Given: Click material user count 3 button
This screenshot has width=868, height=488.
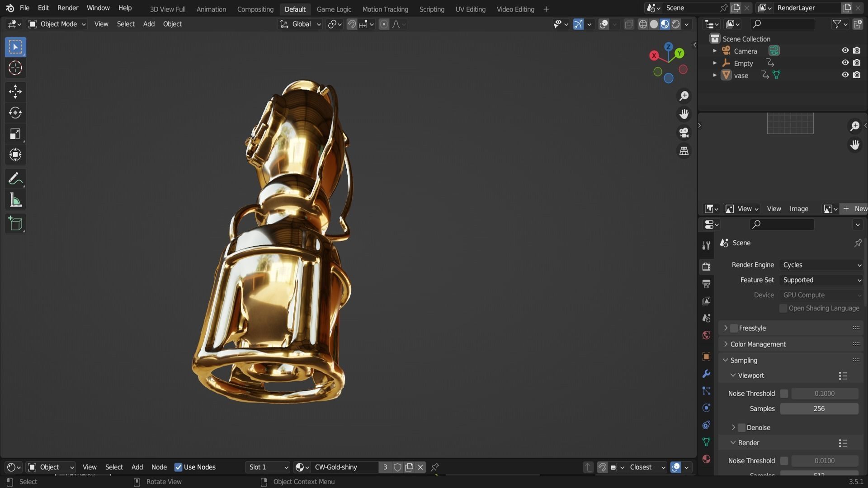Looking at the screenshot, I should pyautogui.click(x=385, y=467).
